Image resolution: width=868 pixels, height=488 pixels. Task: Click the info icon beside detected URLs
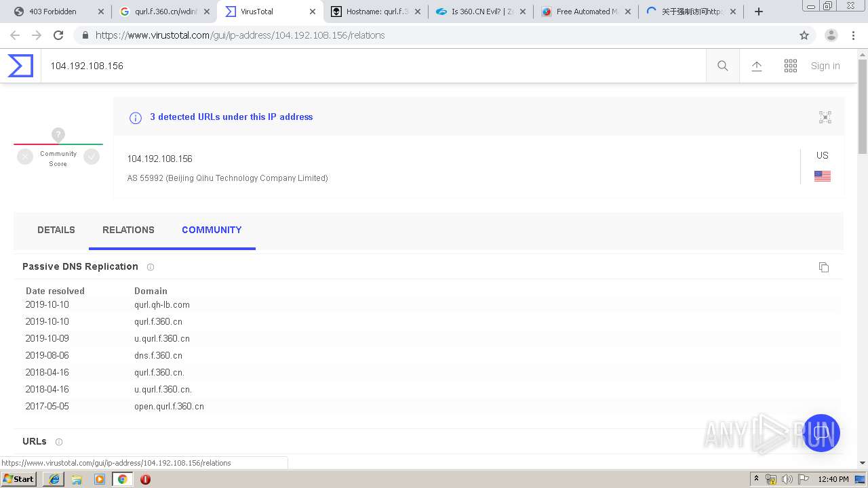pyautogui.click(x=136, y=118)
